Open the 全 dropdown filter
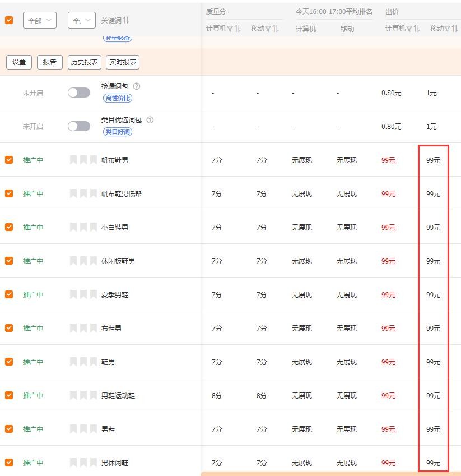Image resolution: width=461 pixels, height=476 pixels. tap(81, 20)
